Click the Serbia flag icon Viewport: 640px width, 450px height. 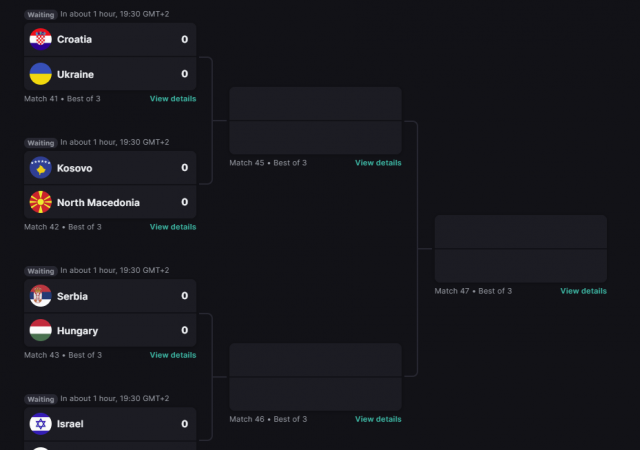[40, 296]
